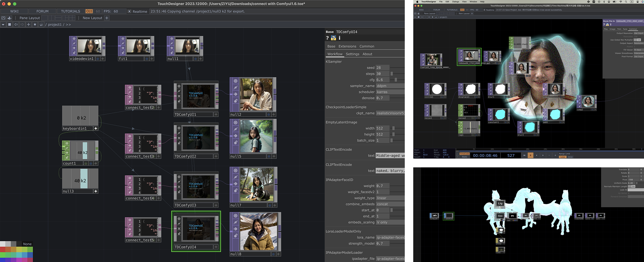
Task: Adjust the steps slider
Action: [x=392, y=74]
